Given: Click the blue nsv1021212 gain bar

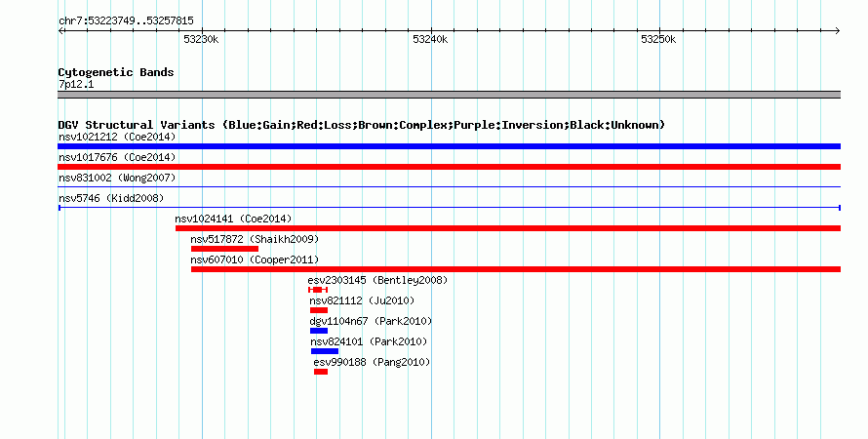Looking at the screenshot, I should (x=449, y=146).
